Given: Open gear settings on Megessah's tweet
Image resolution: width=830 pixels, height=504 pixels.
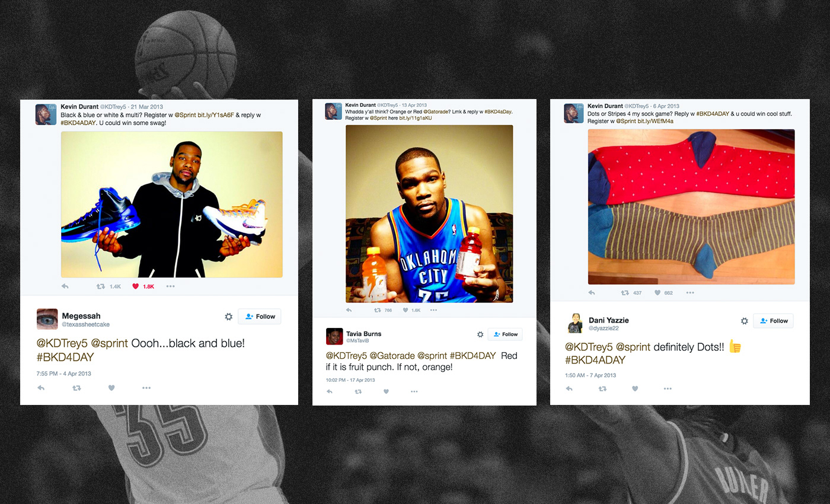Looking at the screenshot, I should [229, 317].
